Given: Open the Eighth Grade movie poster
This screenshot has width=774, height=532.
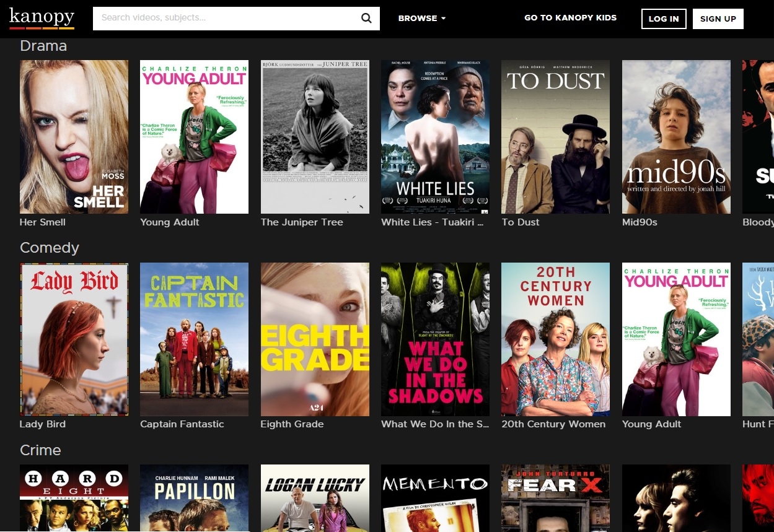Looking at the screenshot, I should click(x=315, y=339).
